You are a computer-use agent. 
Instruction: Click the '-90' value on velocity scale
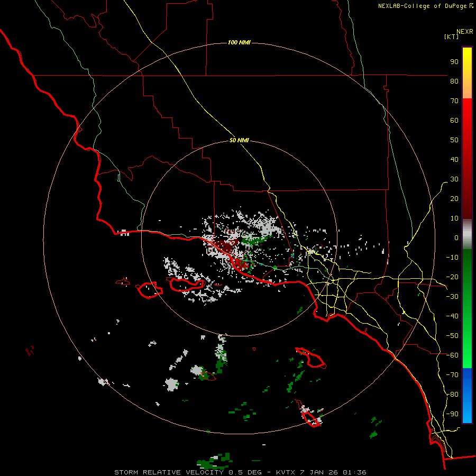point(452,414)
